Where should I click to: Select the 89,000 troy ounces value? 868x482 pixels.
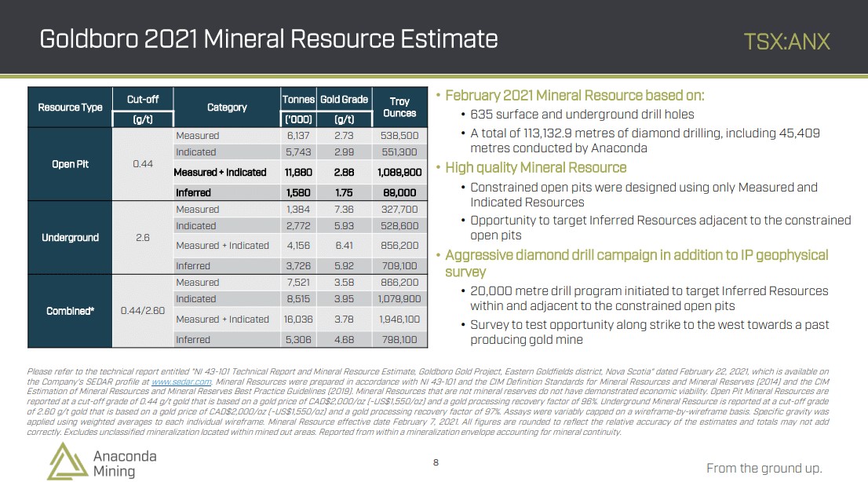click(x=399, y=193)
